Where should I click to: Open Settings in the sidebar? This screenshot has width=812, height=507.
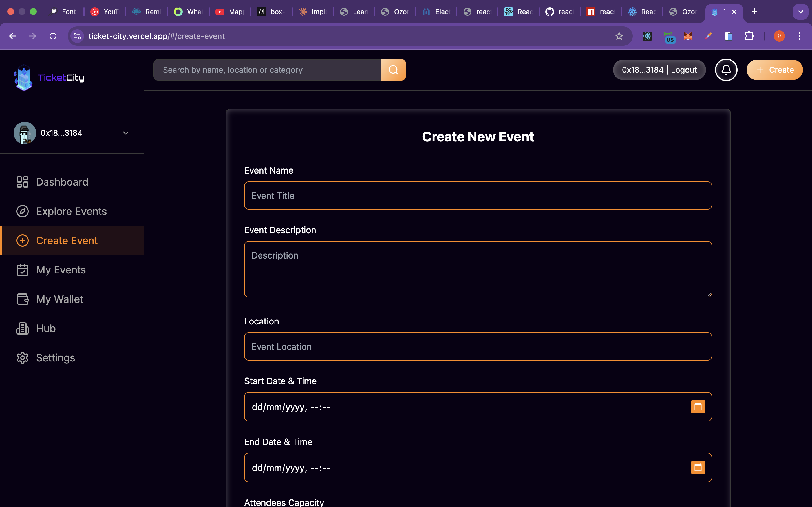(55, 358)
